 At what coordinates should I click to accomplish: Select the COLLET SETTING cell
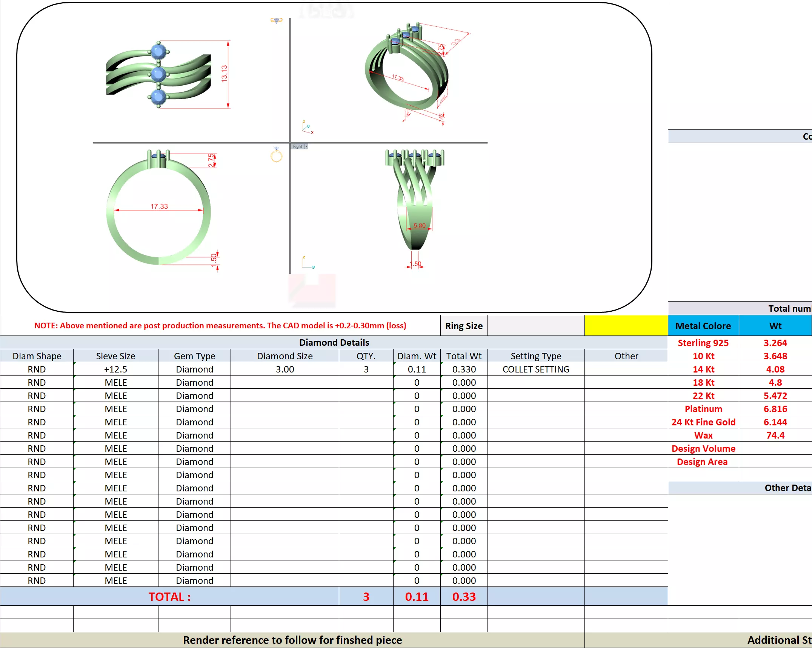click(536, 369)
